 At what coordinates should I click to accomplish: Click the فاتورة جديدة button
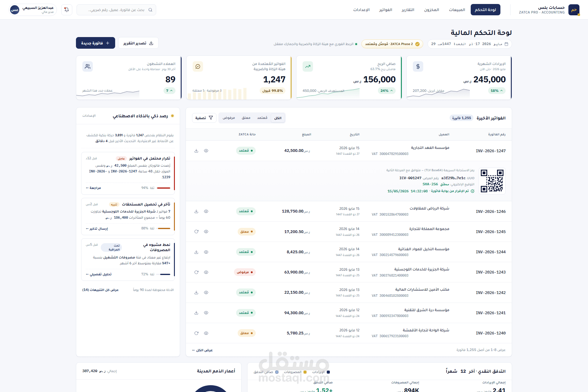96,43
